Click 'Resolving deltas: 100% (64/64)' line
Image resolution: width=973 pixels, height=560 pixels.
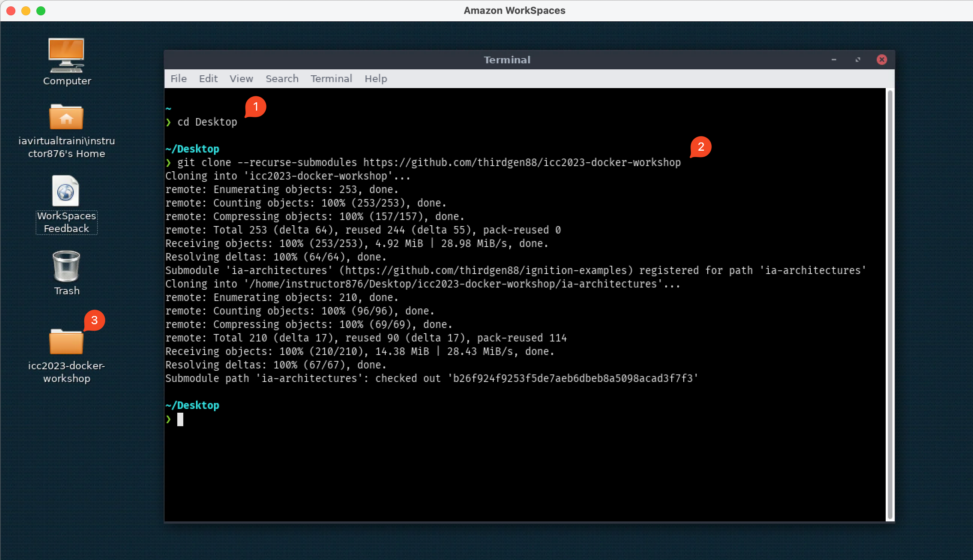(276, 256)
